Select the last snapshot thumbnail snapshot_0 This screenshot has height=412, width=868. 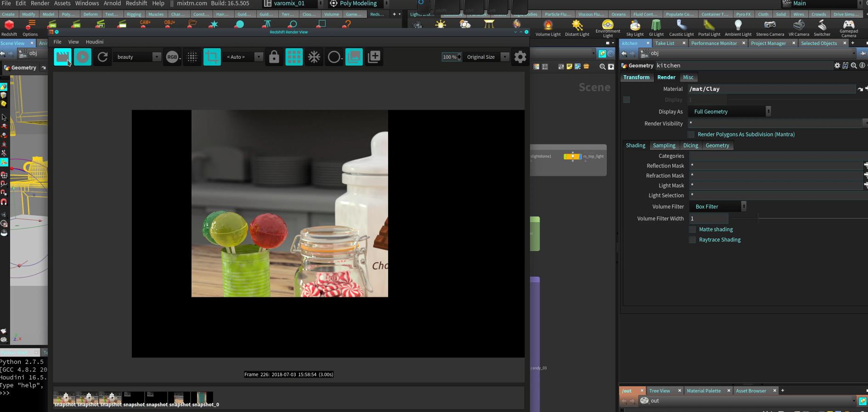(202, 398)
